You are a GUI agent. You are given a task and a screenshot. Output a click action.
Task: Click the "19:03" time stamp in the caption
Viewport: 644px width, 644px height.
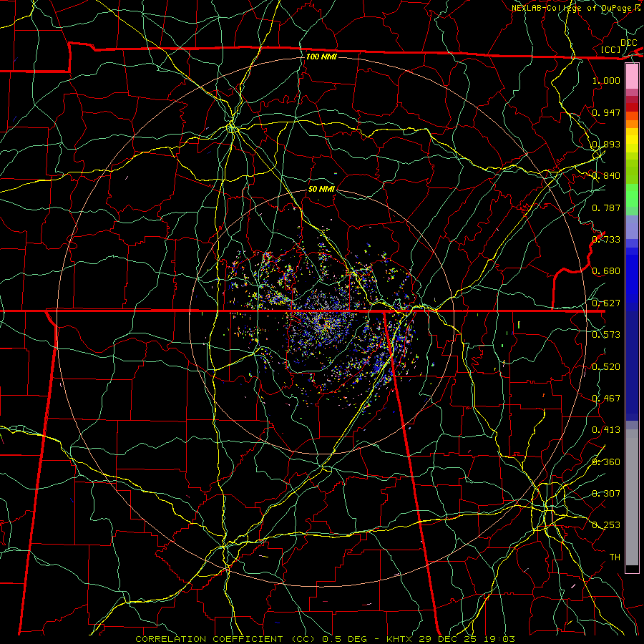499,639
